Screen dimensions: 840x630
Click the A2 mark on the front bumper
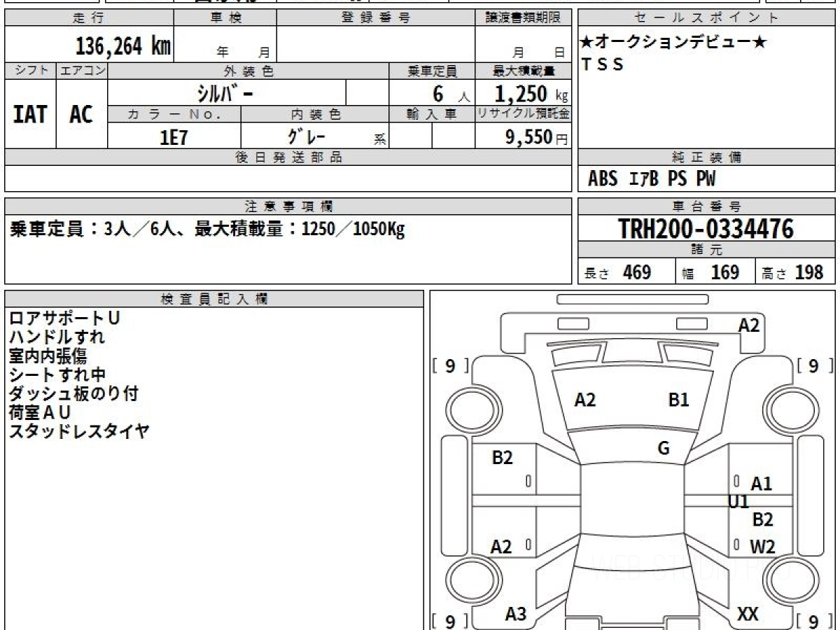click(x=749, y=325)
